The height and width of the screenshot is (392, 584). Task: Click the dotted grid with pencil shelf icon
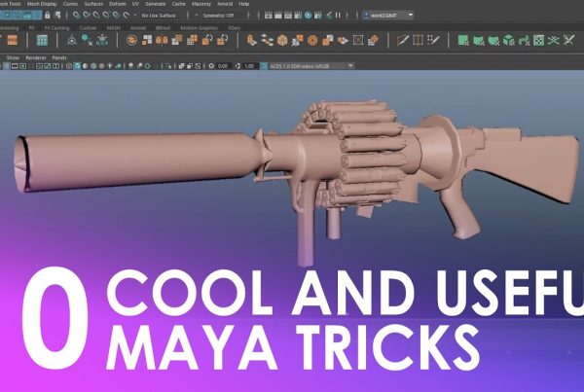pyautogui.click(x=433, y=40)
